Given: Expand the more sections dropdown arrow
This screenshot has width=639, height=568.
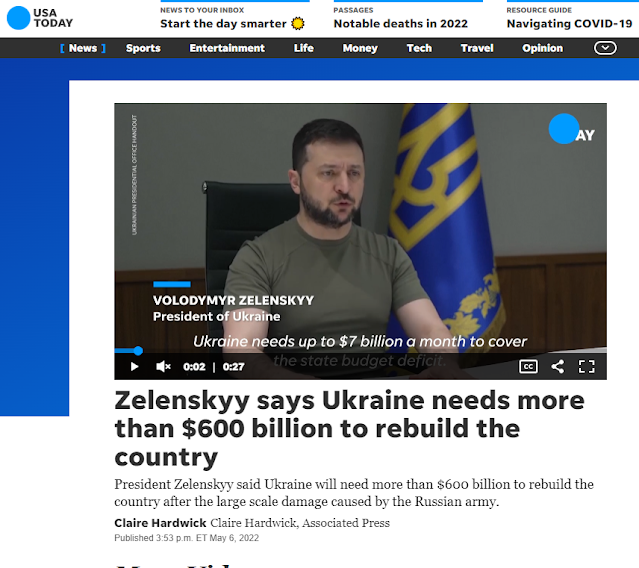Looking at the screenshot, I should (x=605, y=48).
